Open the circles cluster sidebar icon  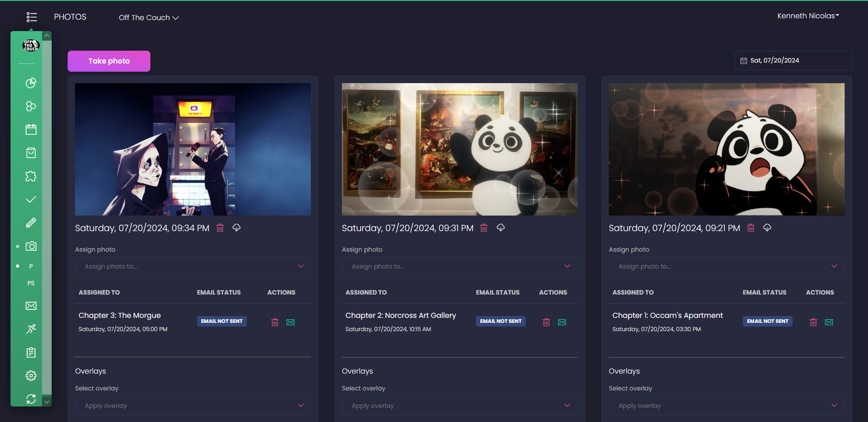point(31,106)
